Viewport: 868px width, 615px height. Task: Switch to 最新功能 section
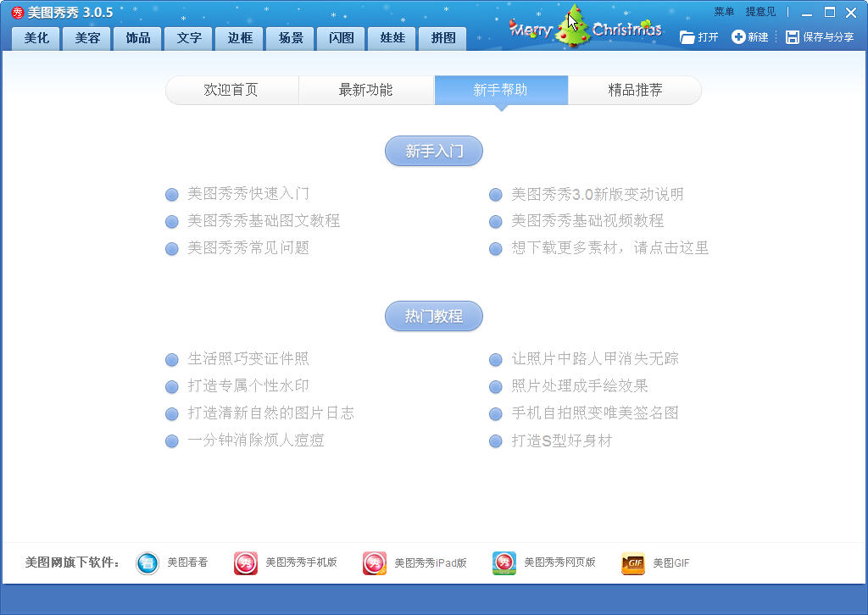[x=366, y=90]
